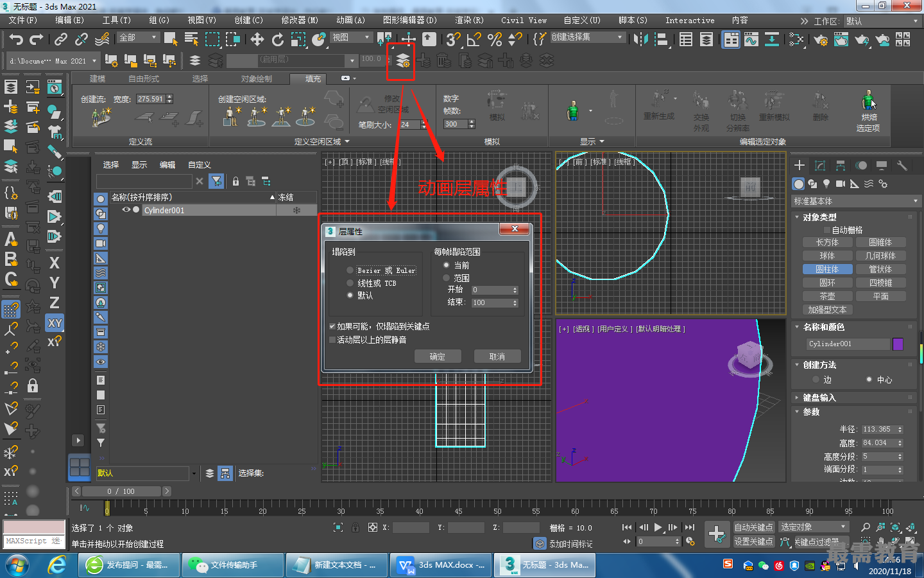Select the Center creation method radio
Screen dimensions: 924x578
point(869,380)
